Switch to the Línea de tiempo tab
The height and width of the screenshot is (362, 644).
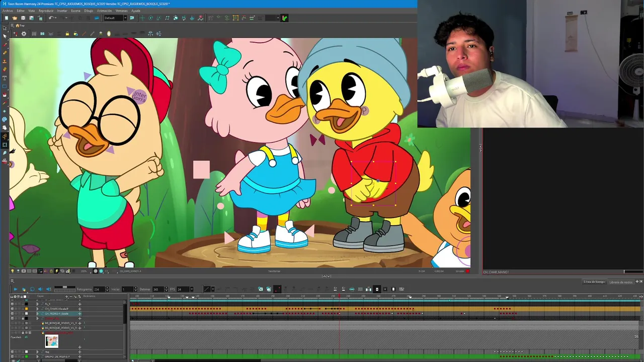(x=594, y=282)
